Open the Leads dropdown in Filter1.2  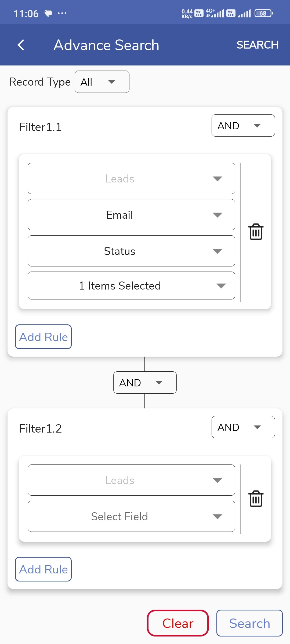click(x=131, y=480)
